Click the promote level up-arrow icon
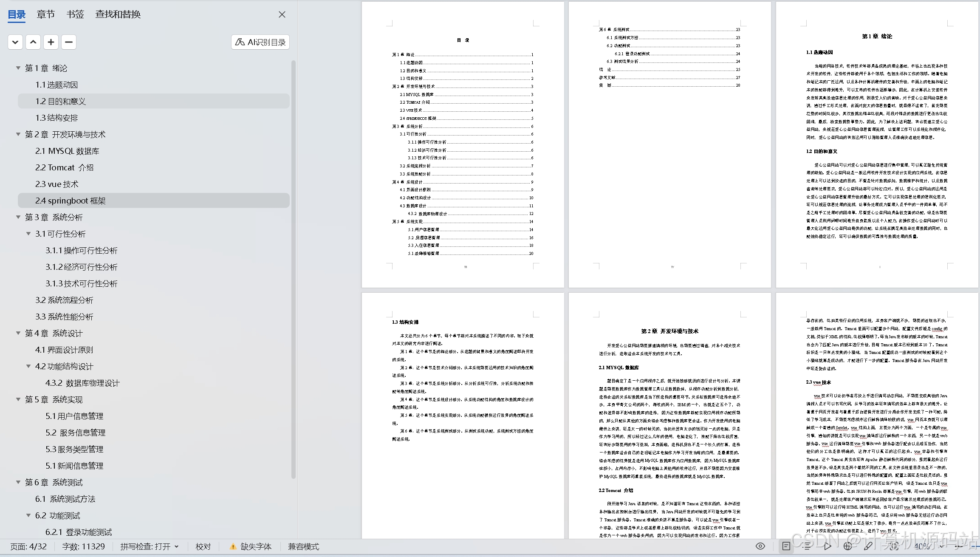The height and width of the screenshot is (557, 980). point(33,42)
